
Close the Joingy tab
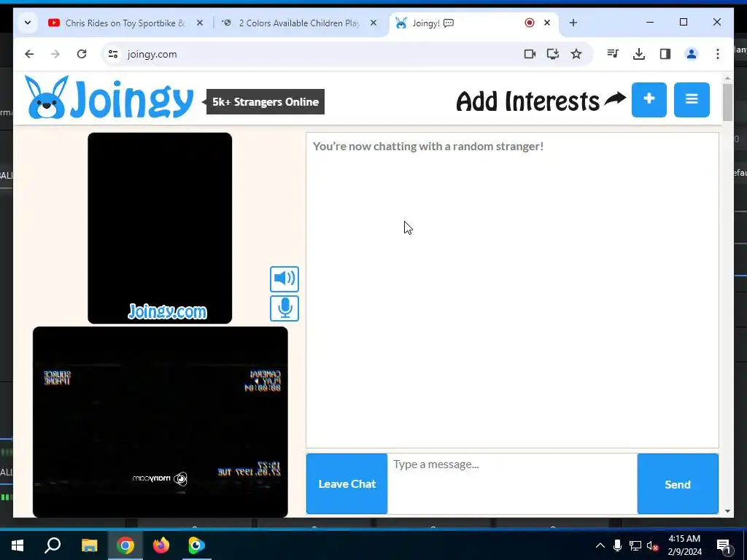coord(547,23)
